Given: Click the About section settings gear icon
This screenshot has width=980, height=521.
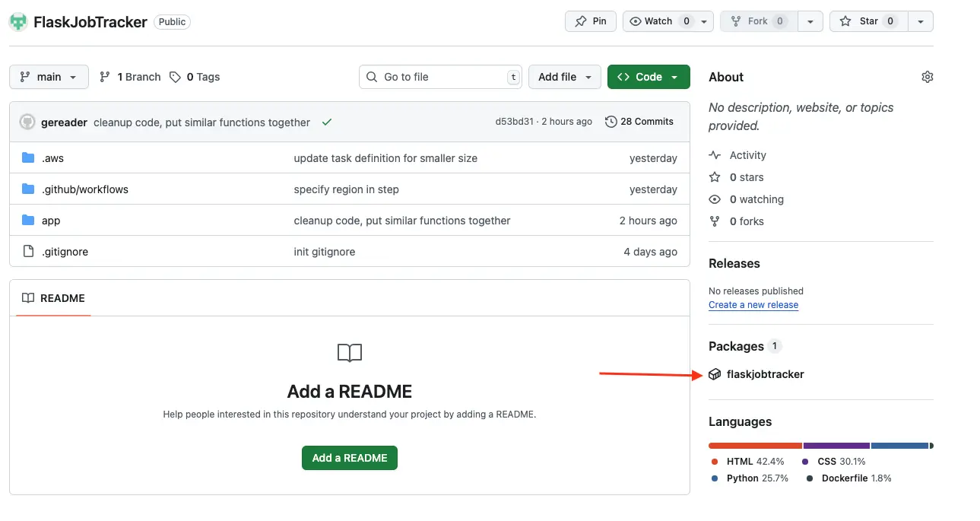Looking at the screenshot, I should [x=927, y=77].
